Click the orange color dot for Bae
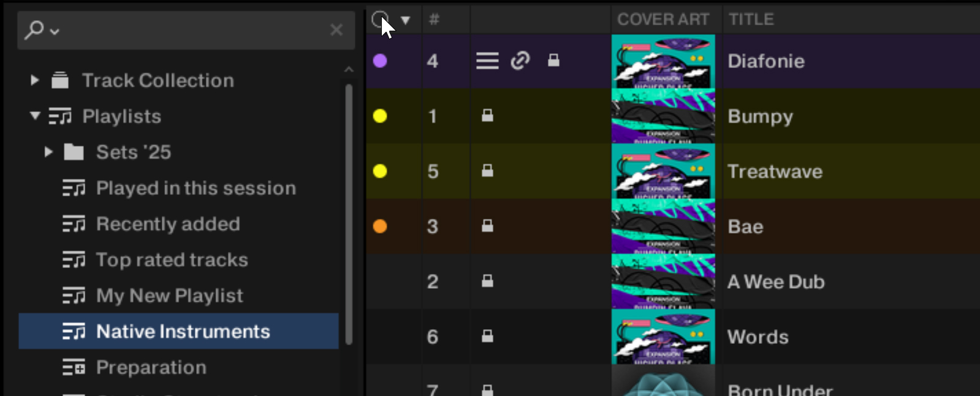The height and width of the screenshot is (396, 980). [x=380, y=226]
